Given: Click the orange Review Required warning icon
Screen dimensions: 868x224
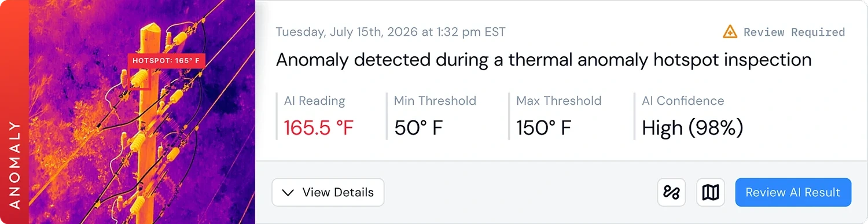Looking at the screenshot, I should click(x=730, y=32).
